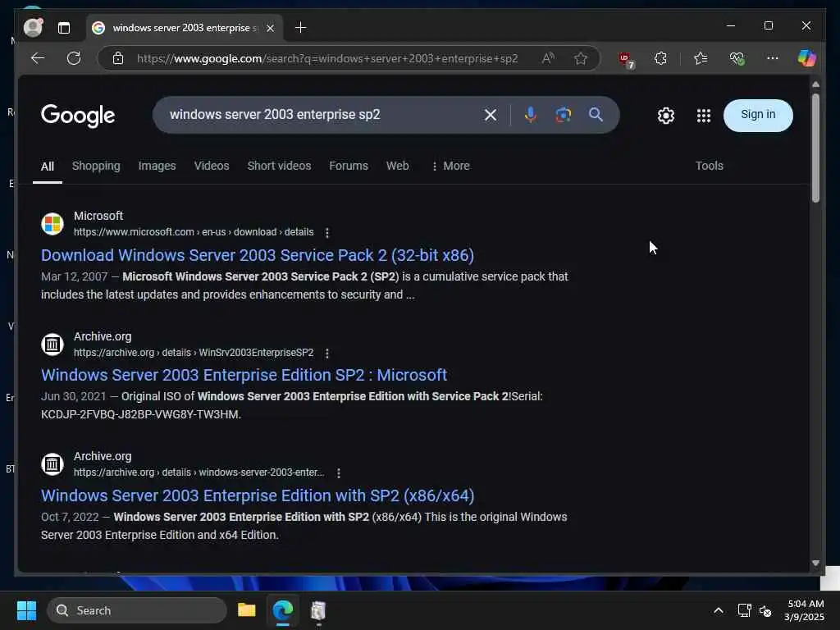The width and height of the screenshot is (840, 630).
Task: Open the taskbar app next to Edge
Action: (x=318, y=610)
